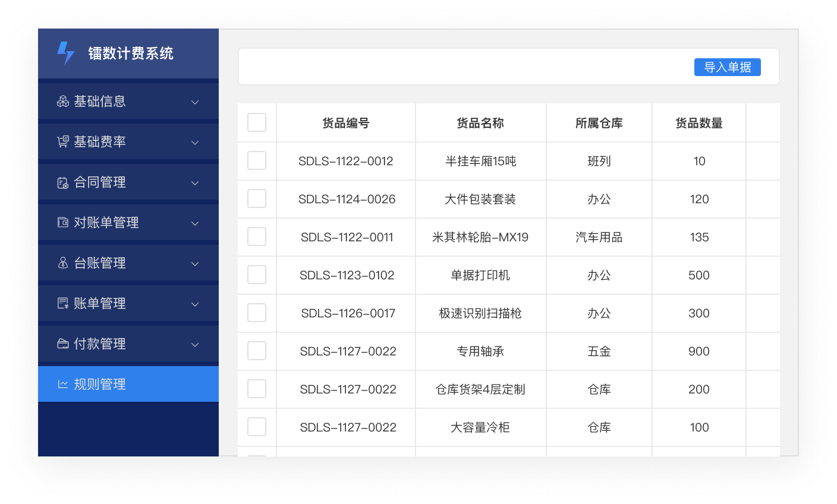This screenshot has height=504, width=837.
Task: Click the quantity 900 cell
Action: [699, 351]
